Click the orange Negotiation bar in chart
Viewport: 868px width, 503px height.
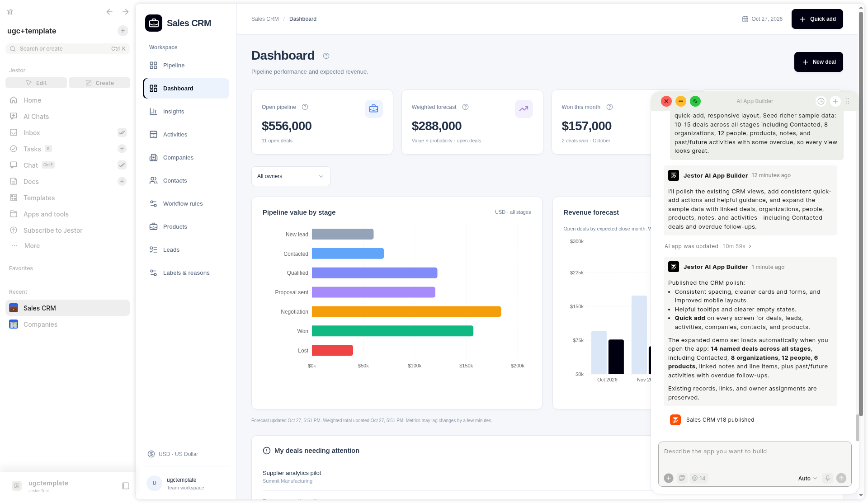(x=406, y=312)
